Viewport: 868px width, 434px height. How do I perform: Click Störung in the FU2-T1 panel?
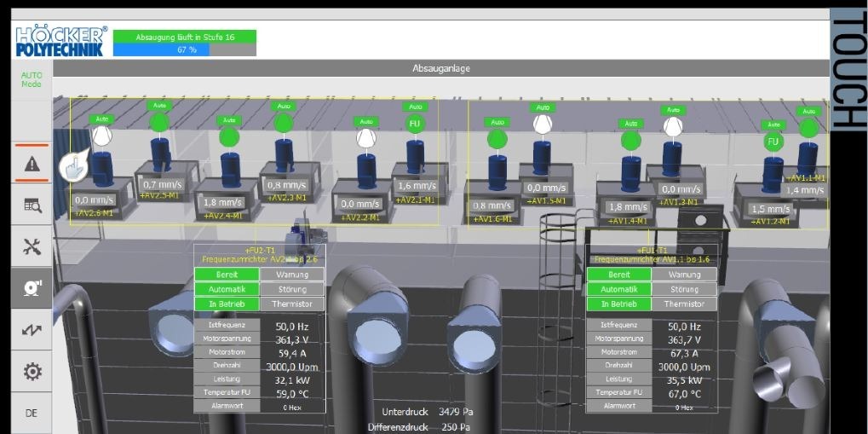[x=292, y=289]
